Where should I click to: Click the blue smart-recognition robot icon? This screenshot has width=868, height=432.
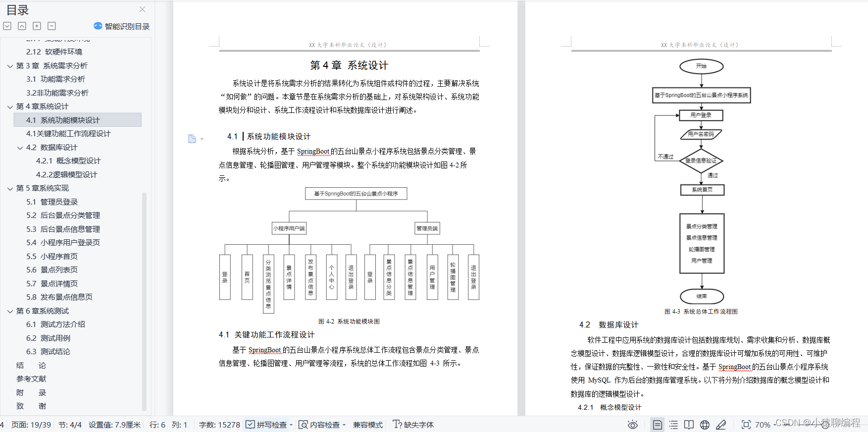pos(98,26)
